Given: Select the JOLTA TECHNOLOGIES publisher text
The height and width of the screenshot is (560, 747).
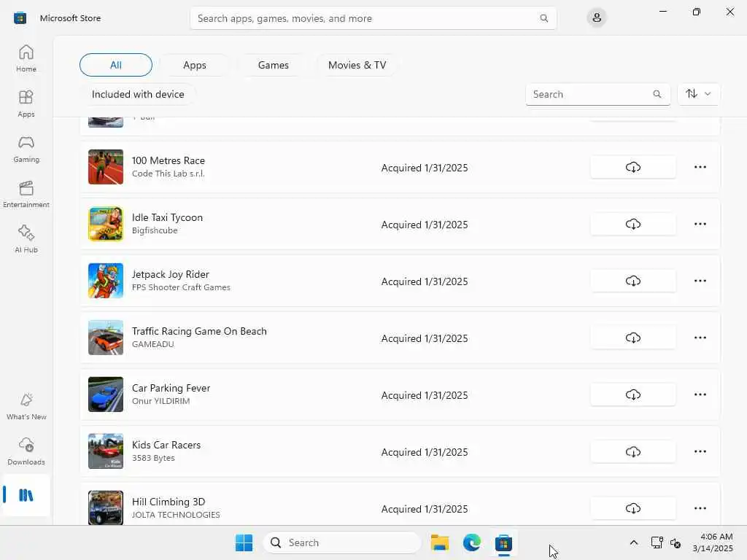Looking at the screenshot, I should (176, 515).
